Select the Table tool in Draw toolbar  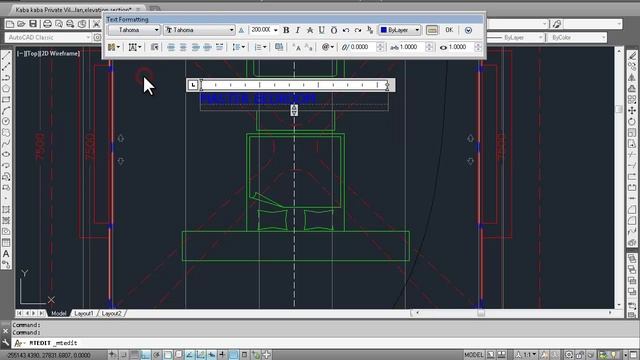click(x=6, y=243)
